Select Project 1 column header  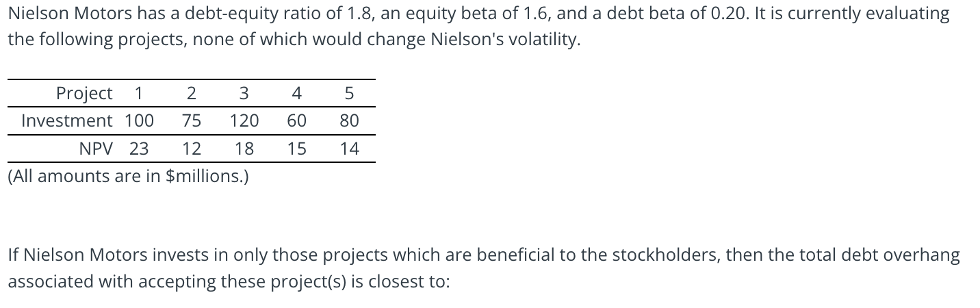(x=139, y=93)
